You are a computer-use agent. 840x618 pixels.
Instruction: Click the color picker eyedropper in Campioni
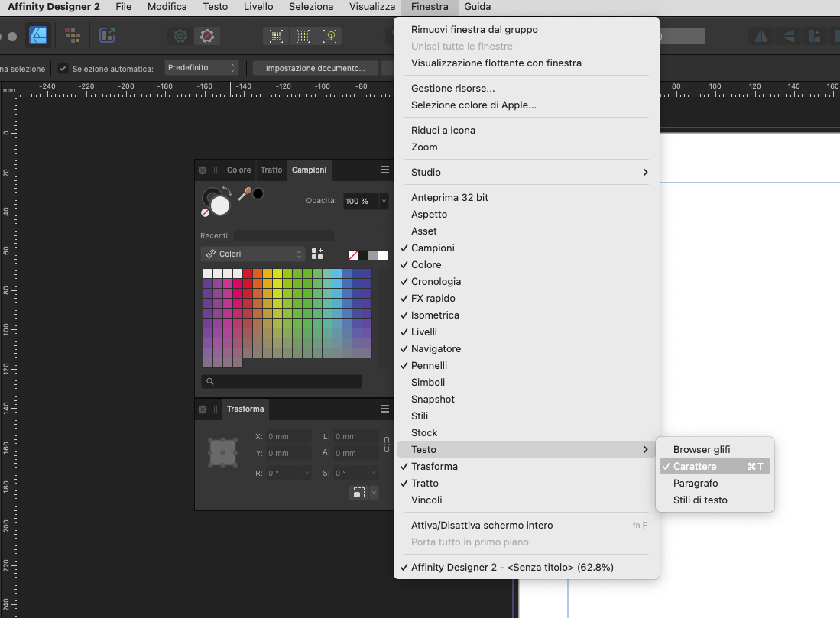click(245, 194)
